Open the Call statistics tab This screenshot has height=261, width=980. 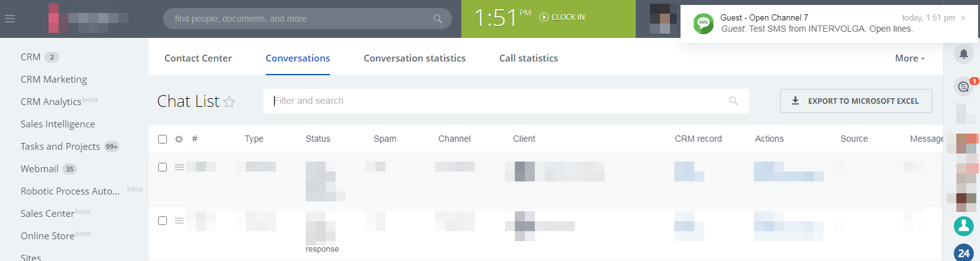(529, 58)
